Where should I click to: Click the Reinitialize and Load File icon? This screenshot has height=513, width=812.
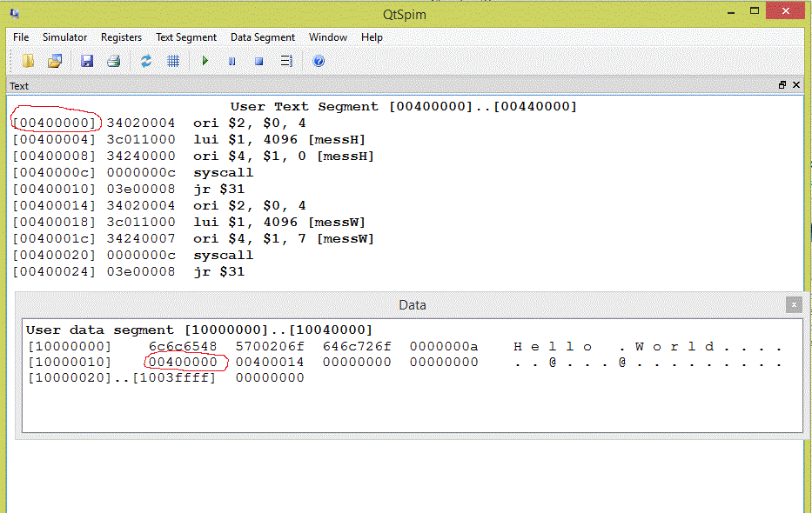click(55, 61)
